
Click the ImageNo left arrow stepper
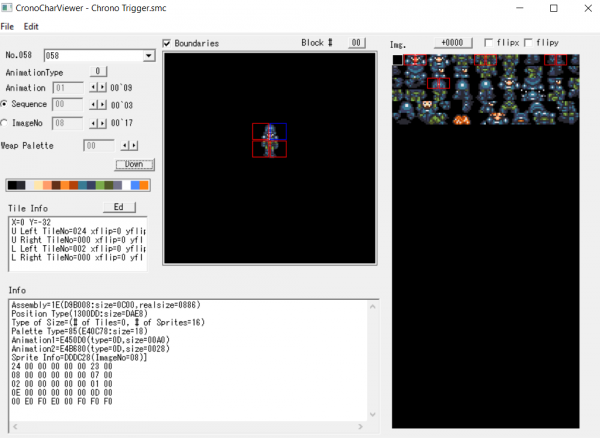point(95,123)
